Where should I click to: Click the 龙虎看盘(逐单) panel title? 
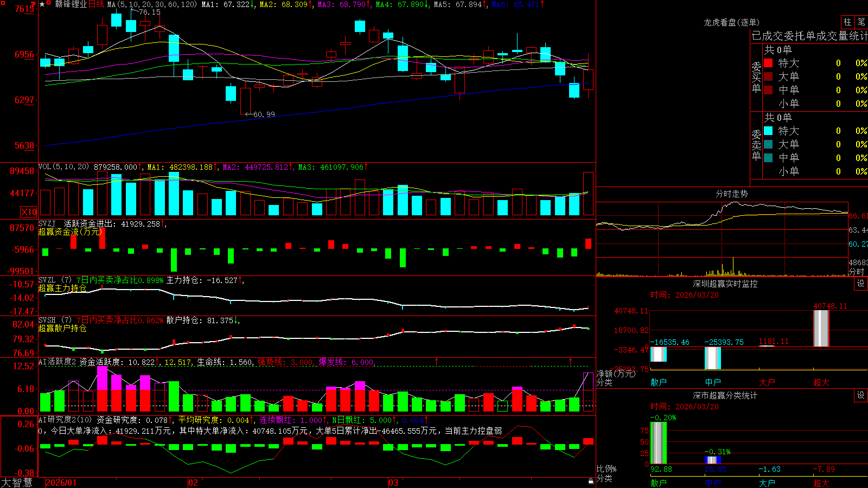click(731, 22)
